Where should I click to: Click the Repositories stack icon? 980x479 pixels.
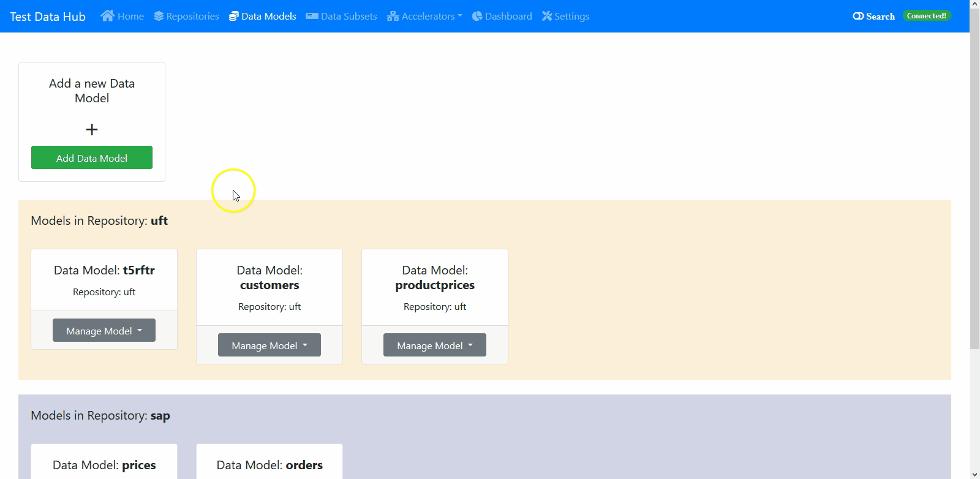[x=159, y=17]
